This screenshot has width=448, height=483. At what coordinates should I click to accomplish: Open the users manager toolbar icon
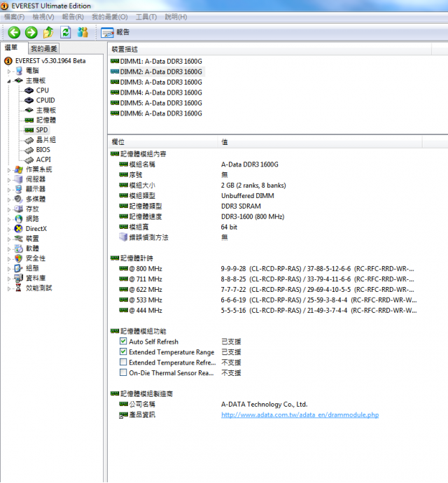tap(83, 32)
